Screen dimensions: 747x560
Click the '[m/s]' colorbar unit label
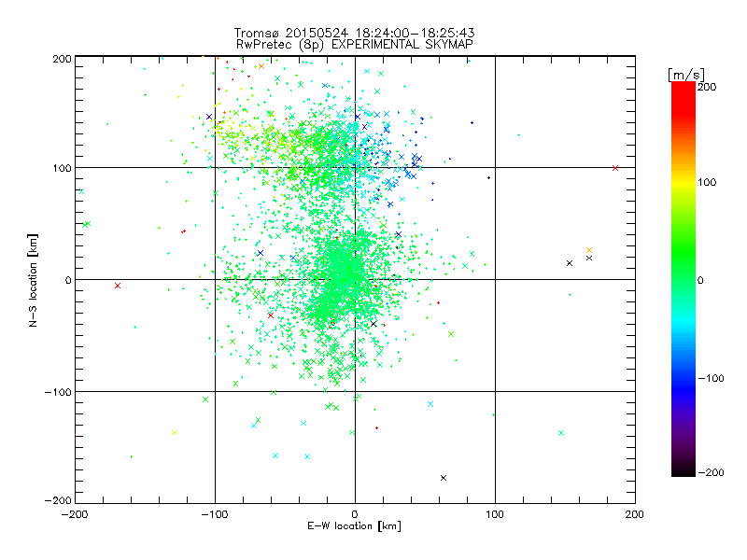pyautogui.click(x=686, y=75)
